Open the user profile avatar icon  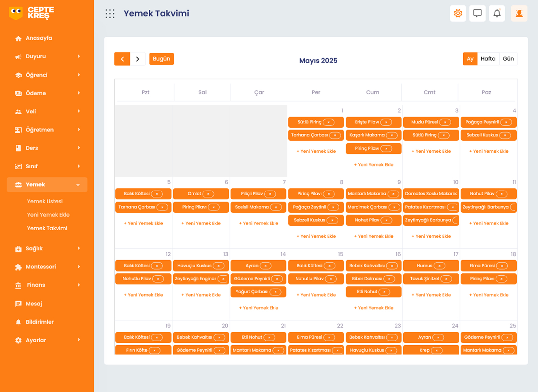coord(519,13)
